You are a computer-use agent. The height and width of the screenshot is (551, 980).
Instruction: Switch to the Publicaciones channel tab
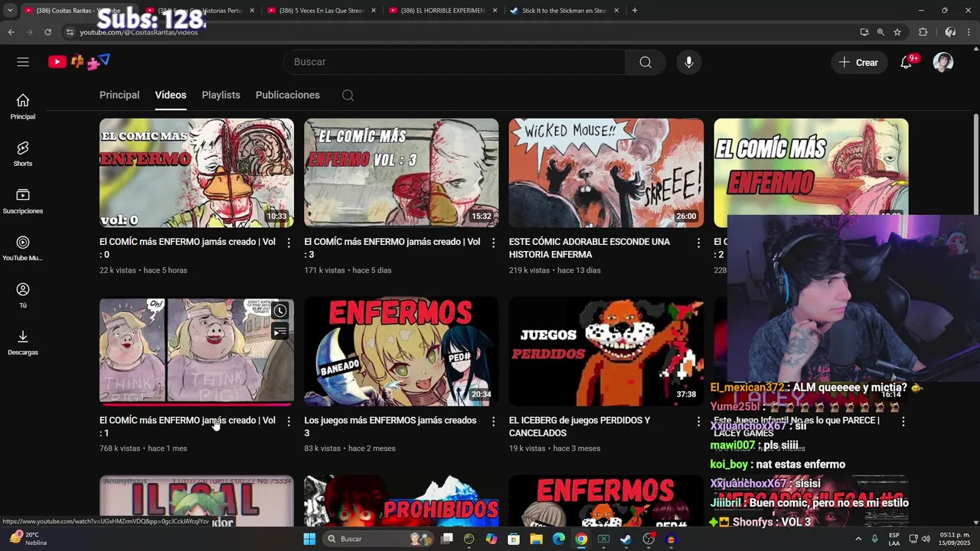[x=288, y=95]
